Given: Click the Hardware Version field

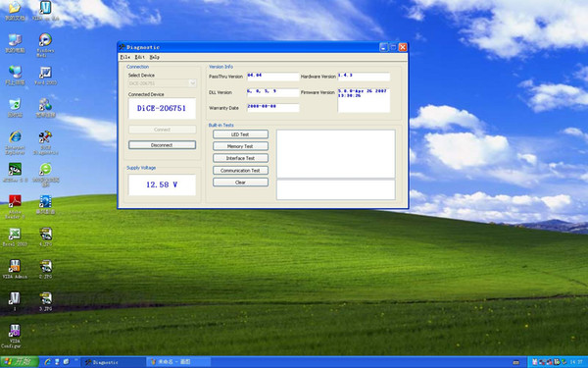Looking at the screenshot, I should (364, 77).
